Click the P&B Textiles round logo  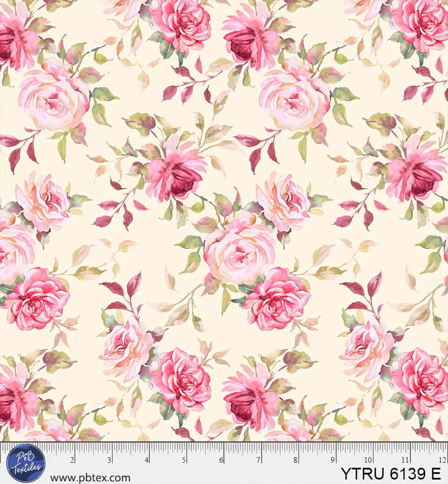pyautogui.click(x=26, y=464)
